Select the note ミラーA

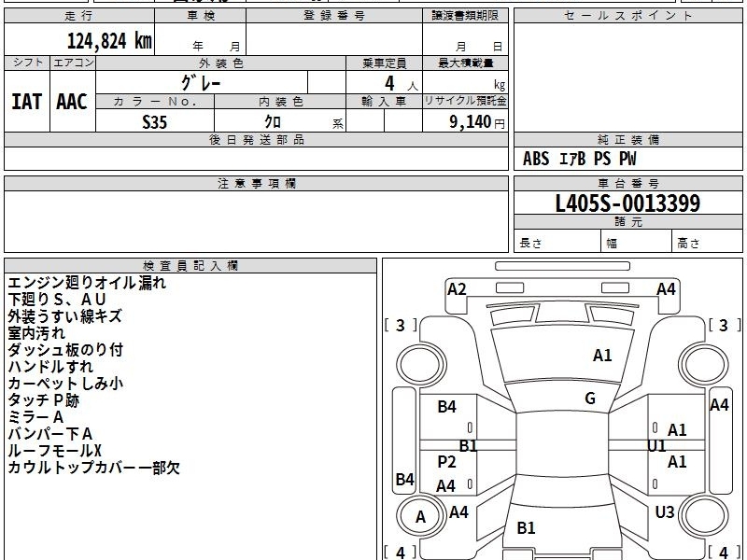point(35,417)
